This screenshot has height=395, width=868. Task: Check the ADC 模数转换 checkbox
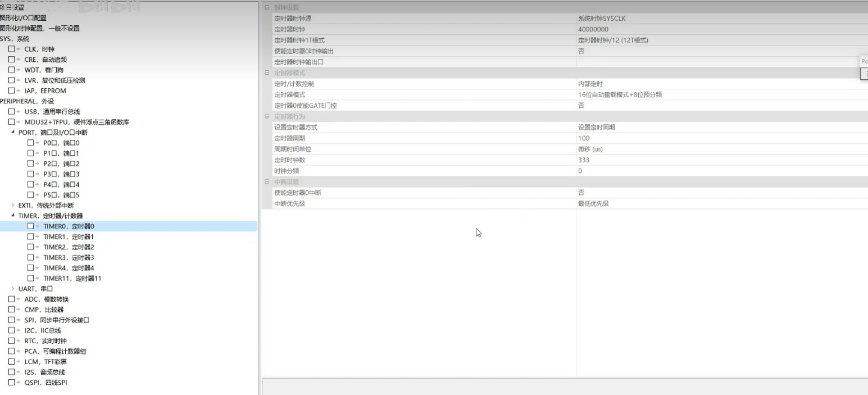pyautogui.click(x=11, y=299)
